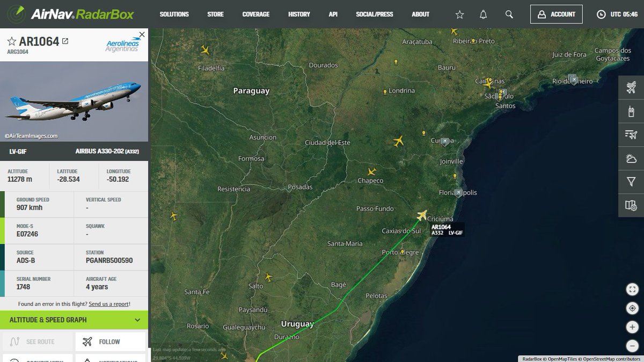Select aircraft west of Resistencia
The image size is (644, 362).
173,216
